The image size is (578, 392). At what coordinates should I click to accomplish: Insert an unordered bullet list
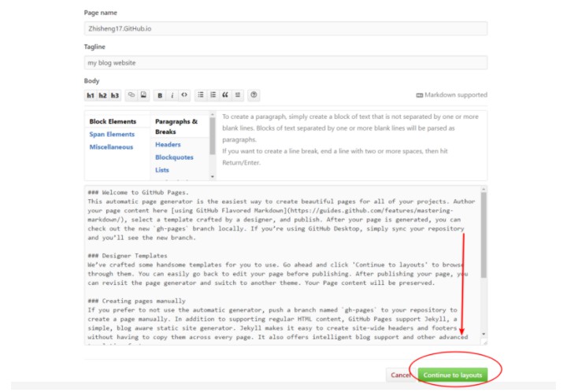point(201,95)
